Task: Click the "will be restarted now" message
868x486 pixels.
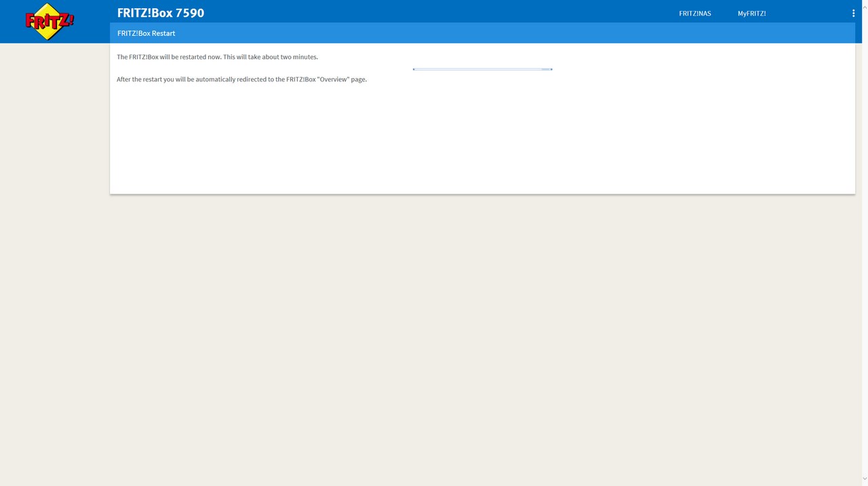Action: coord(217,57)
